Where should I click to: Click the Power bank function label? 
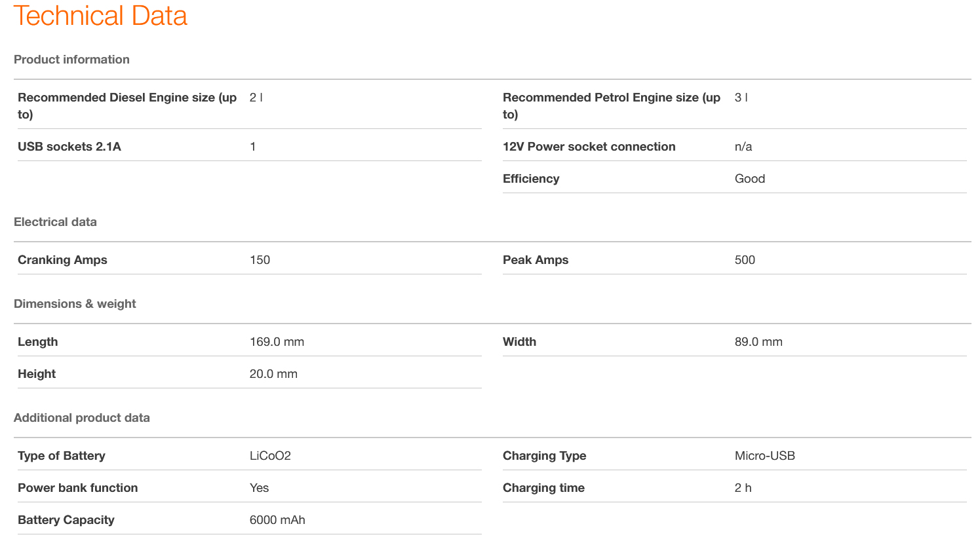pyautogui.click(x=77, y=488)
